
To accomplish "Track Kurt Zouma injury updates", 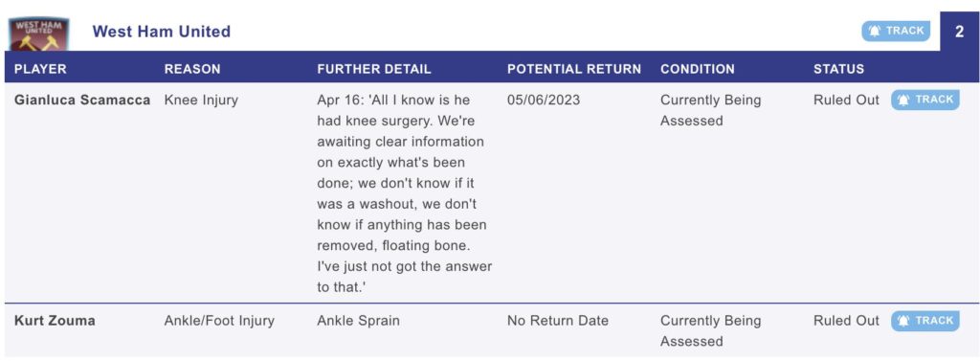I will [925, 321].
